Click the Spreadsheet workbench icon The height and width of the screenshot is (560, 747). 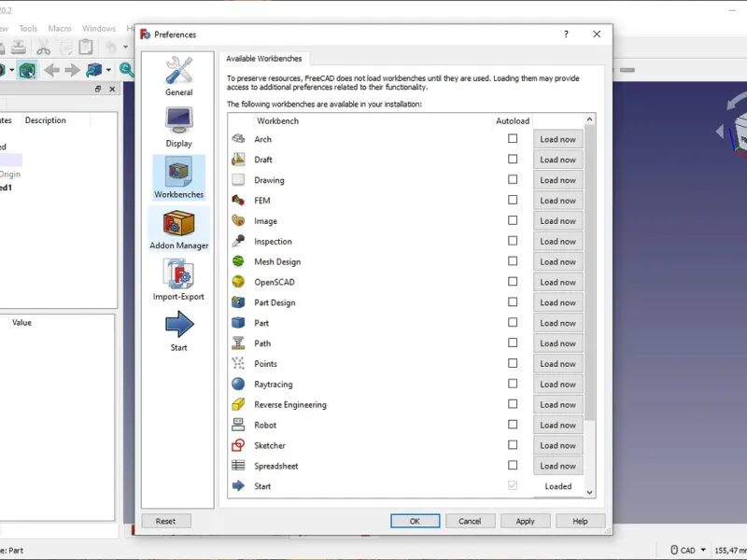coord(238,466)
